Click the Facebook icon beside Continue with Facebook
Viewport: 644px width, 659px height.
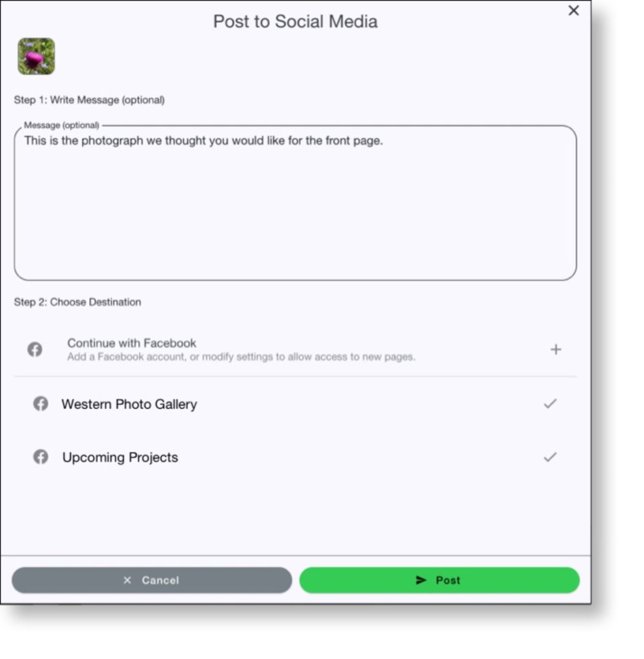pyautogui.click(x=35, y=349)
